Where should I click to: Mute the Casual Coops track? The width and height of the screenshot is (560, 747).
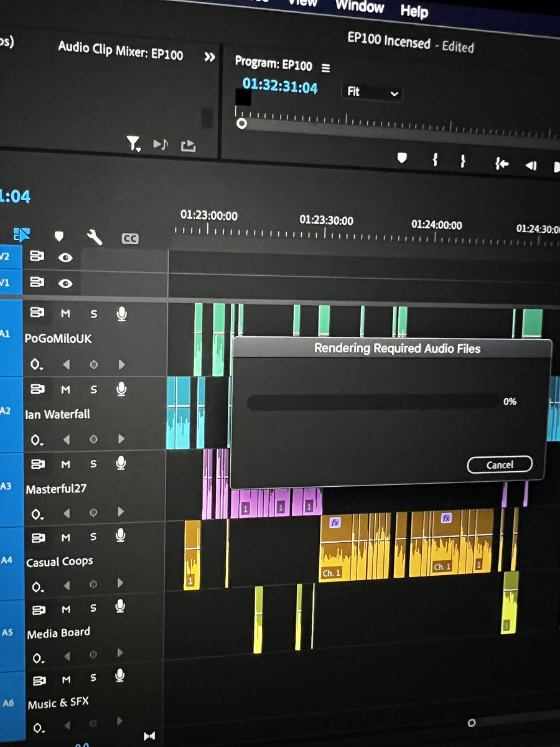[x=65, y=537]
